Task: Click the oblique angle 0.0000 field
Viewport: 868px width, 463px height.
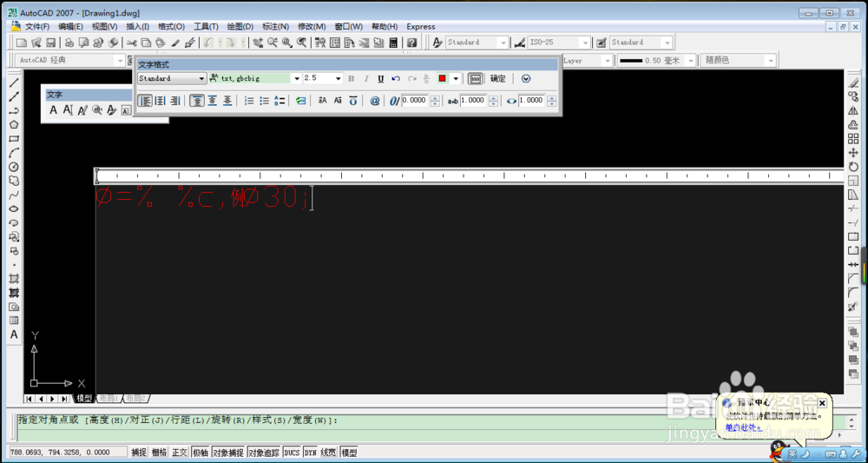Action: (x=415, y=101)
